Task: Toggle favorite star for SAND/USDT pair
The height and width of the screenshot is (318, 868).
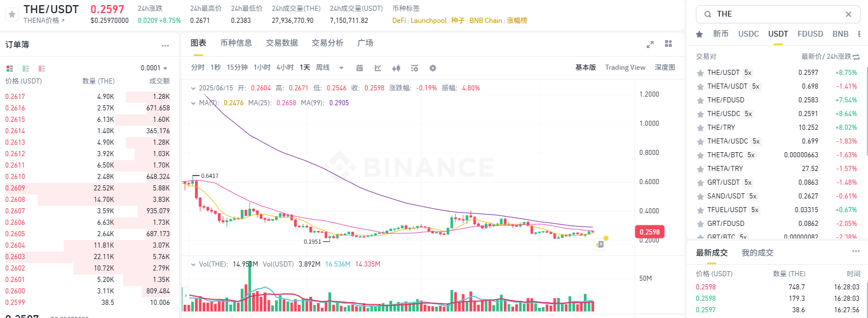Action: (699, 196)
